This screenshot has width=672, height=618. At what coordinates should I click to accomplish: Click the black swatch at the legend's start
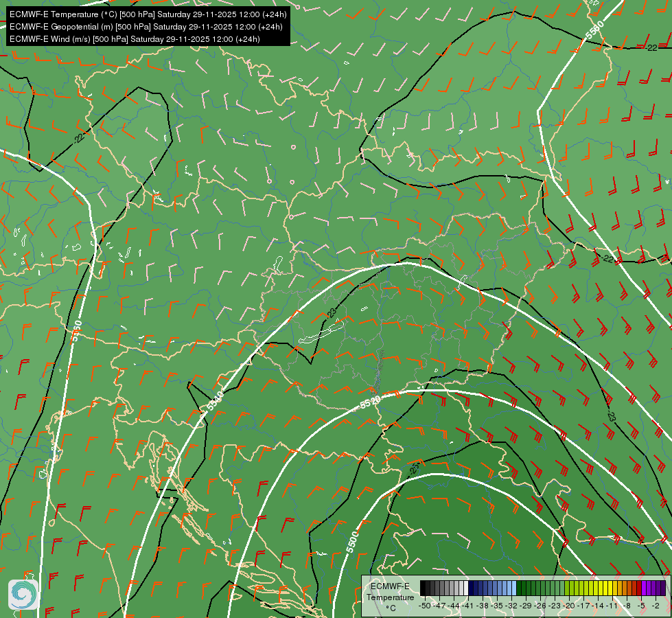423,588
